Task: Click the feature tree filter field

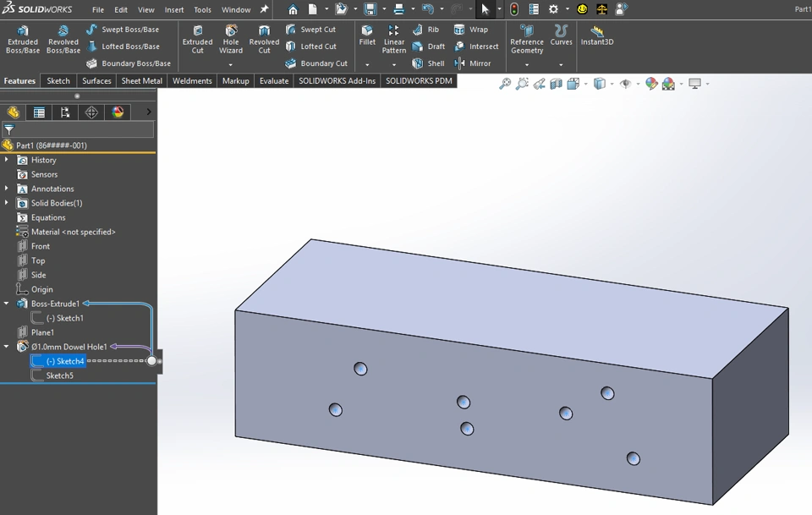Action: [81, 129]
